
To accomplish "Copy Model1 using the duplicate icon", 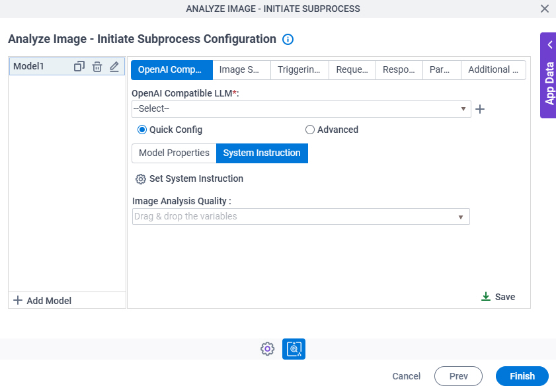I will [x=79, y=66].
